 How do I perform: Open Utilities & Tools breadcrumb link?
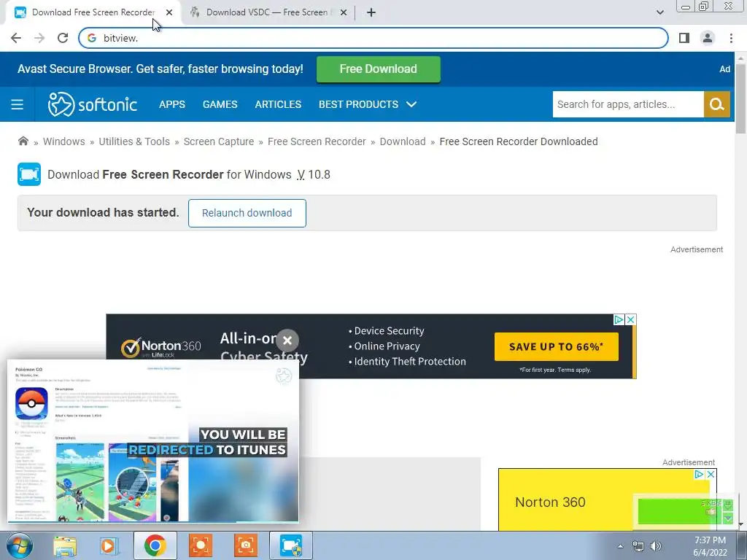tap(134, 141)
